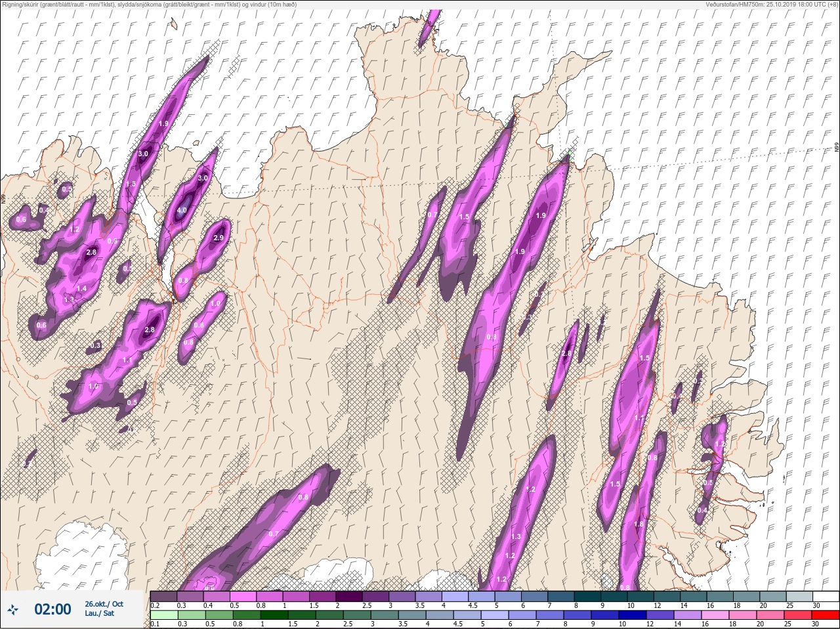Pick the dark green lower swatch between 1 and 1.5
Screen dimensions: 840x629
click(x=274, y=616)
